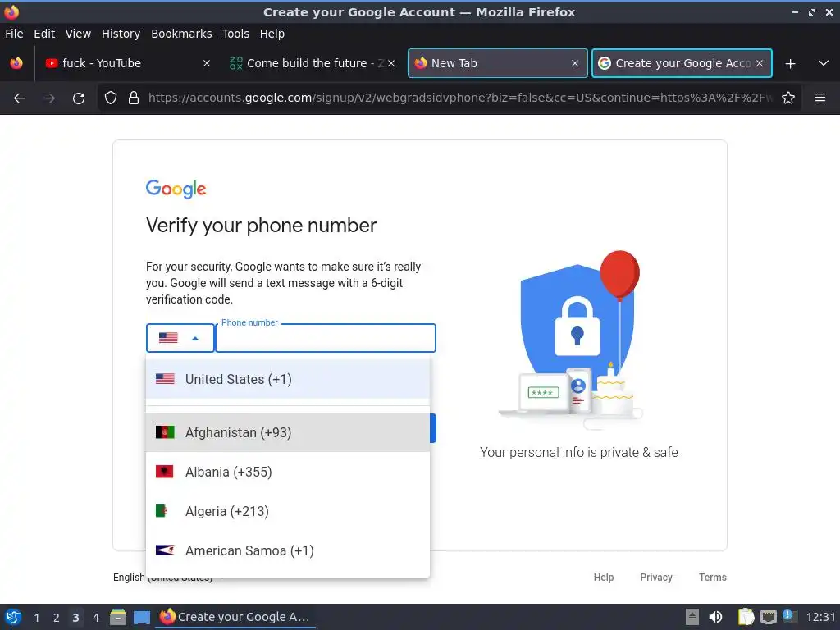Open the file manager taskbar icon
The image size is (840, 630).
pos(118,617)
